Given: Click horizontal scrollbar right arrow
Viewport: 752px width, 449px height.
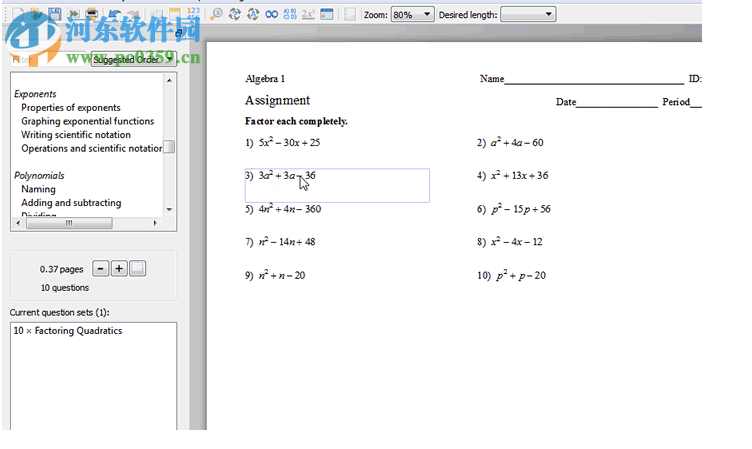Looking at the screenshot, I should point(155,223).
